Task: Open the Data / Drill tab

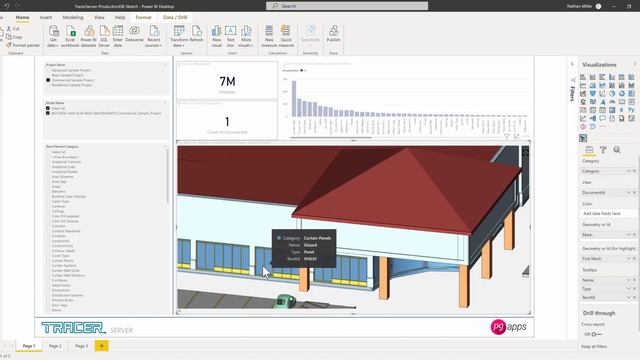Action: click(x=175, y=18)
